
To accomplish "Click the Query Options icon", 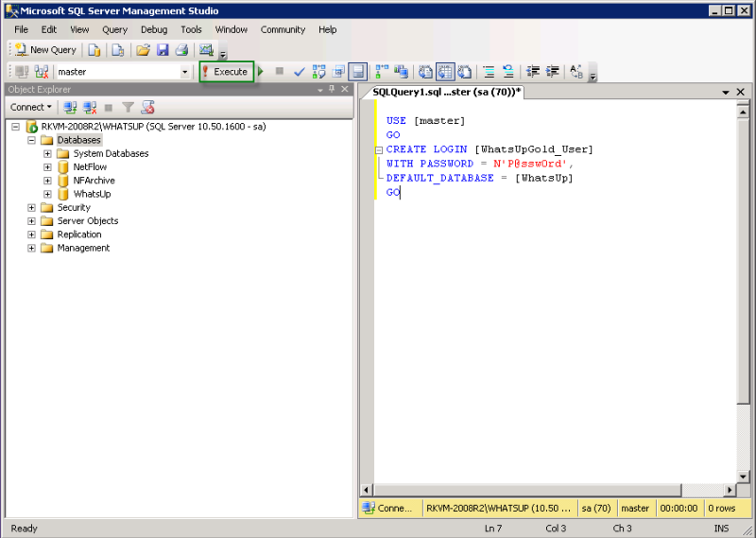I will 338,72.
